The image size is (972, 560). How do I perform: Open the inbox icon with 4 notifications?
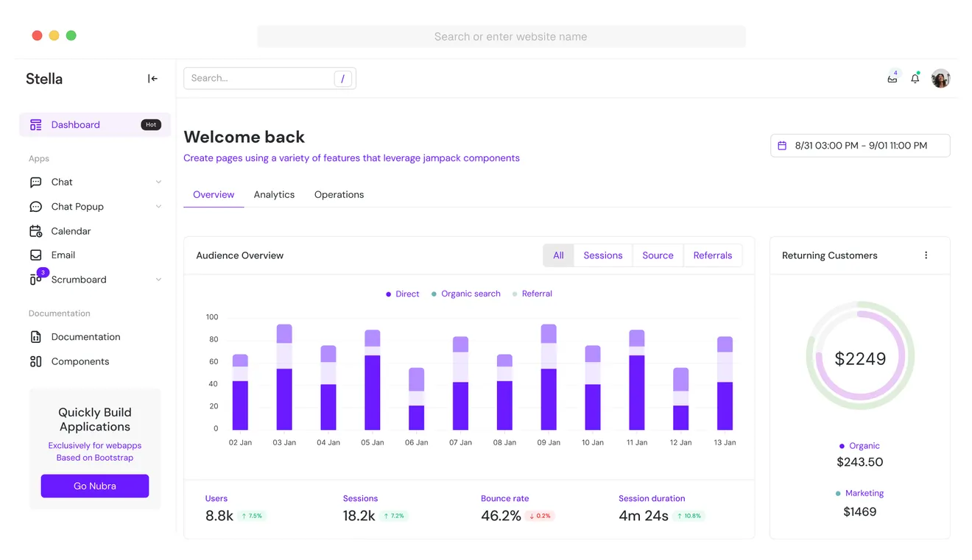pos(892,79)
